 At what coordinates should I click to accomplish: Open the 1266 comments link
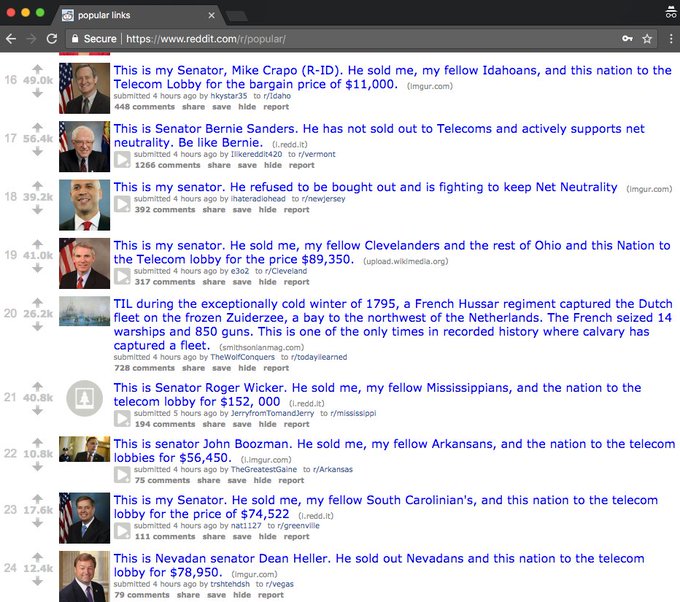(167, 165)
